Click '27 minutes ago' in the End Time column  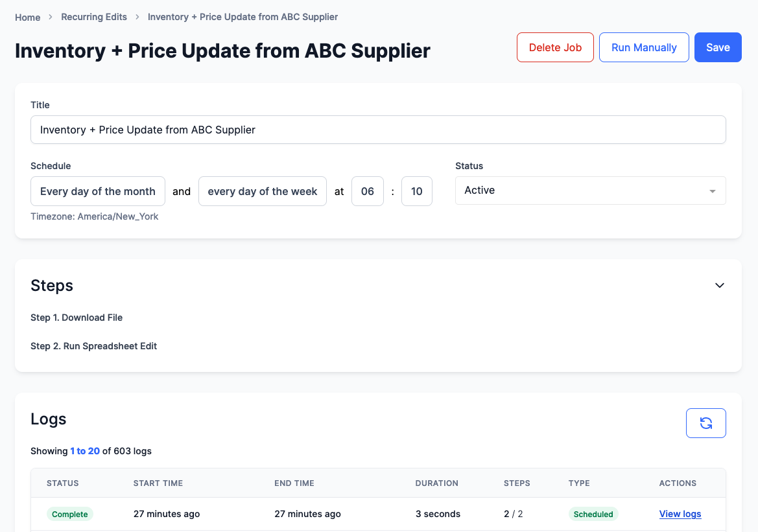(x=307, y=514)
